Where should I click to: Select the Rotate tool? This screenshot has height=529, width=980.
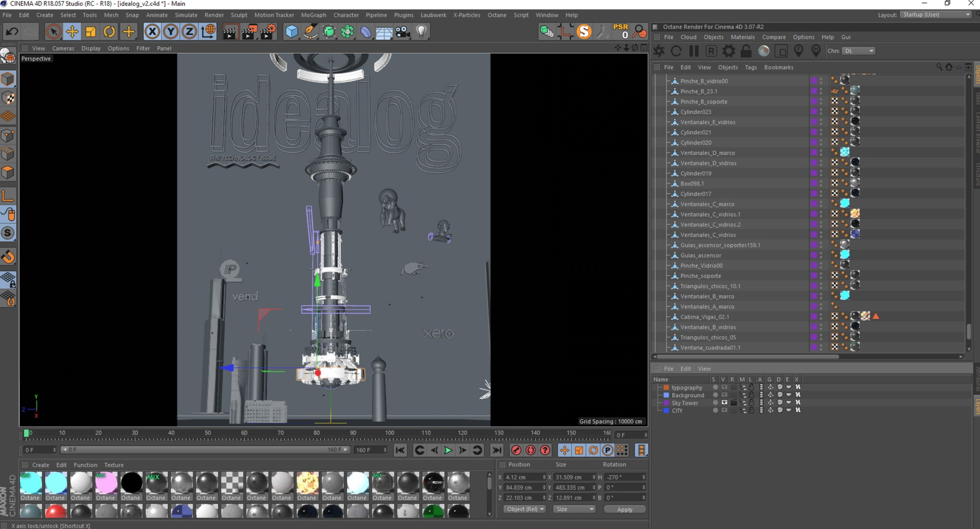109,32
